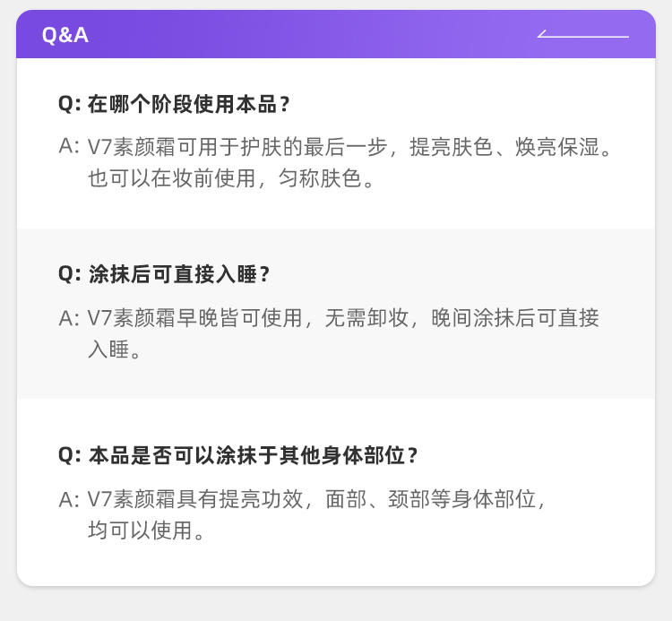Image resolution: width=672 pixels, height=621 pixels.
Task: Open the question 本品是否可以涂抹于其他身体部位？
Action: [254, 455]
